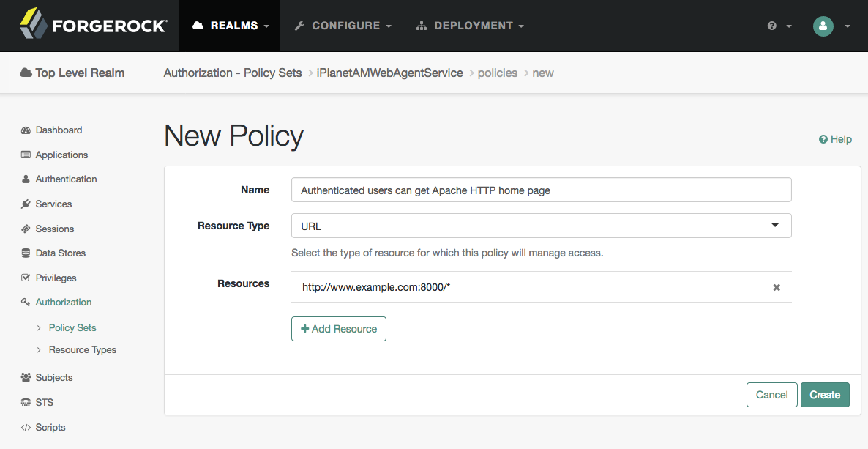
Task: Open Applications in the sidebar
Action: [61, 155]
